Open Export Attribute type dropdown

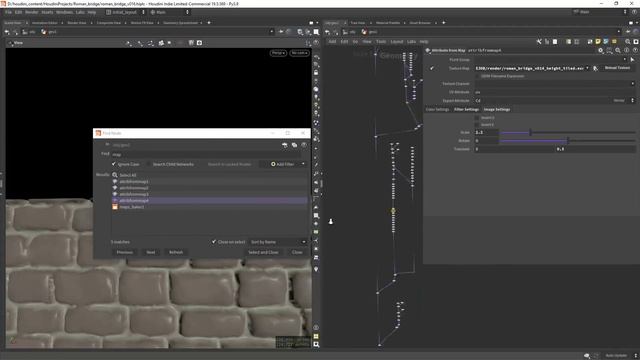click(624, 100)
